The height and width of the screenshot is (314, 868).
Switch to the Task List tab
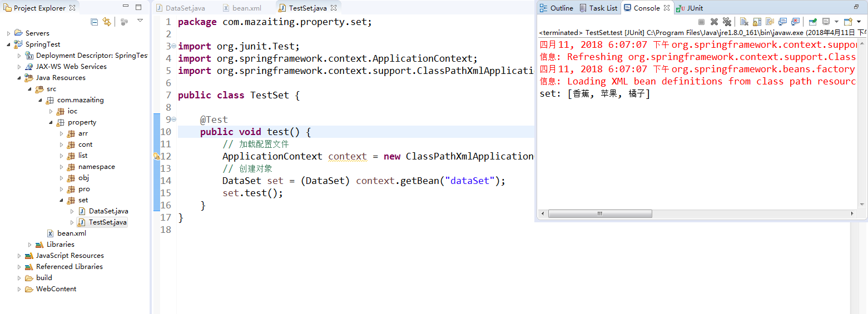(598, 8)
